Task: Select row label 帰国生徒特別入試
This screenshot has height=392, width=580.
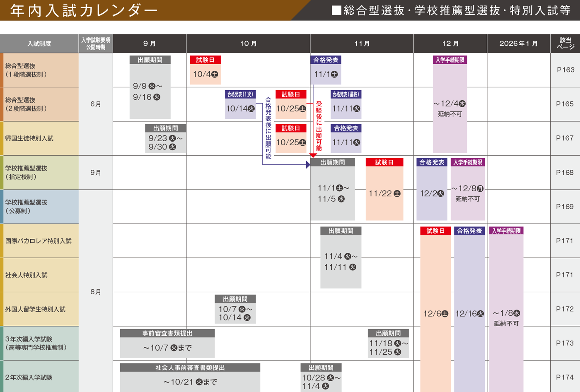Action: [29, 138]
